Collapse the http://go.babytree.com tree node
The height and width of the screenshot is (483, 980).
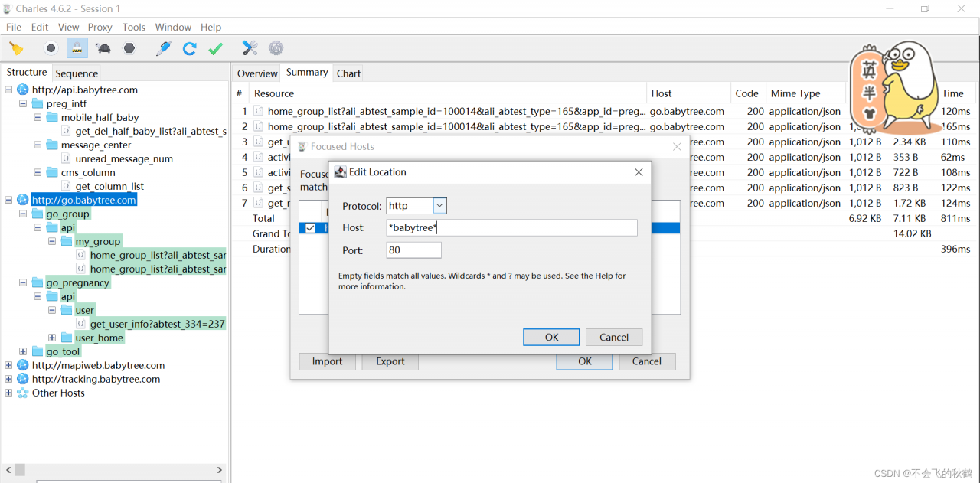click(8, 200)
